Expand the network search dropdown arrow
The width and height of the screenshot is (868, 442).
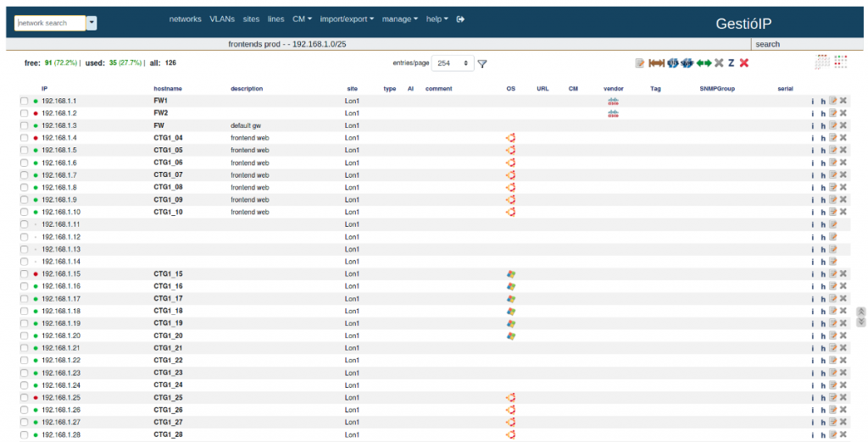click(92, 24)
